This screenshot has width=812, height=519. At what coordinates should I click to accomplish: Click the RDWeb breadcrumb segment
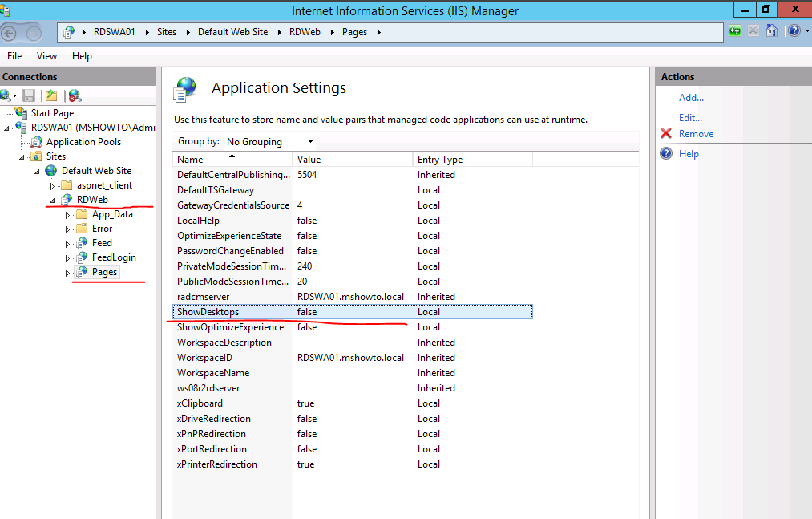305,32
